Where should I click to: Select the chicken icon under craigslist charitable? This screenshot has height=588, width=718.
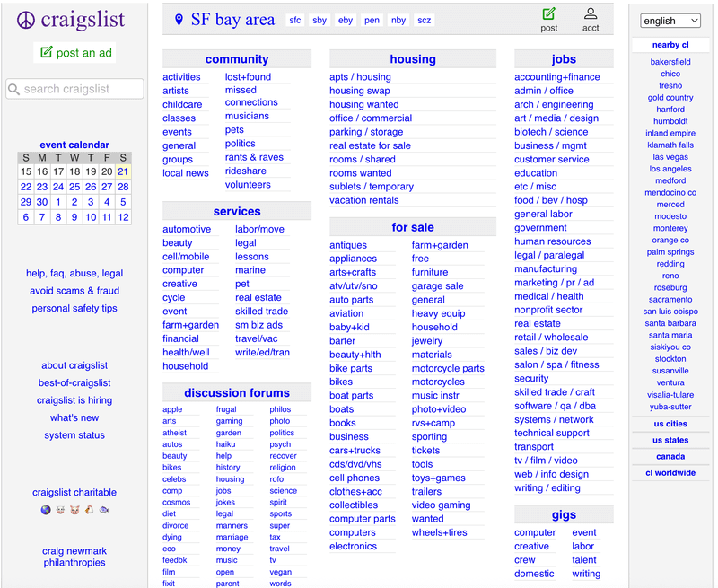89,510
